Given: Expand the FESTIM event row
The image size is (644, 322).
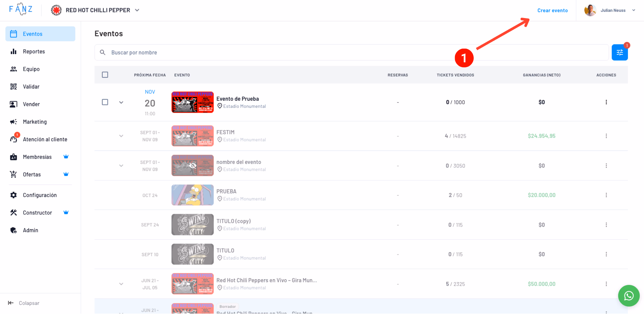Looking at the screenshot, I should 121,136.
